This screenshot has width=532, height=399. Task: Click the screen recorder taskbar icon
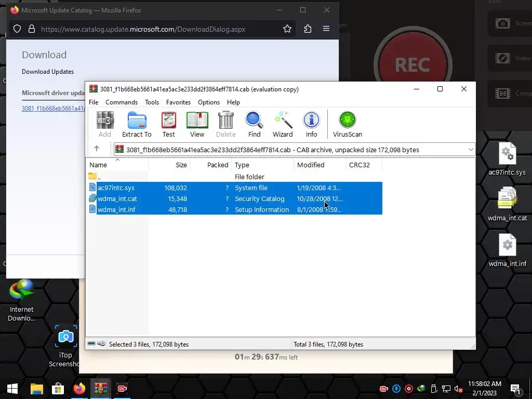pyautogui.click(x=122, y=389)
